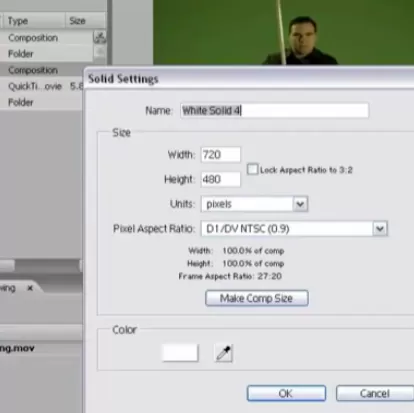Click the Width field showing 720
The image size is (414, 413).
[x=220, y=155]
